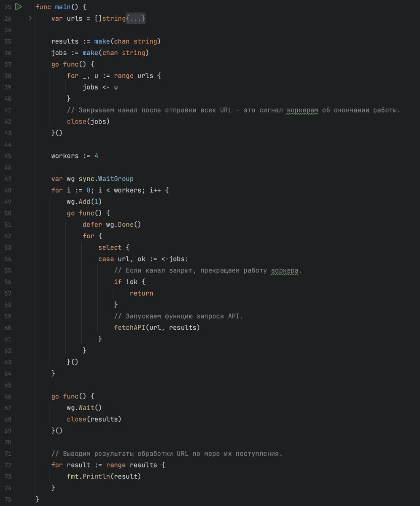Click line number 72 in gutter
The image size is (420, 506).
point(8,465)
